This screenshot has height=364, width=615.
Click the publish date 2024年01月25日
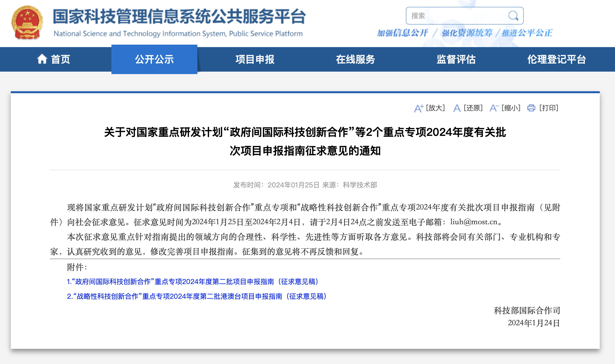[x=294, y=185]
